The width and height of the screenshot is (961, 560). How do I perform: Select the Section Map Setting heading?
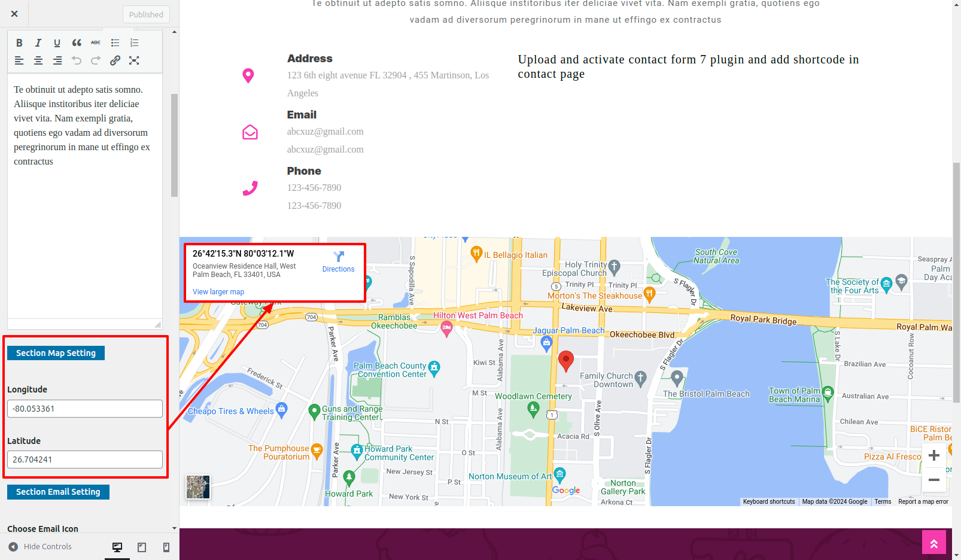point(56,353)
